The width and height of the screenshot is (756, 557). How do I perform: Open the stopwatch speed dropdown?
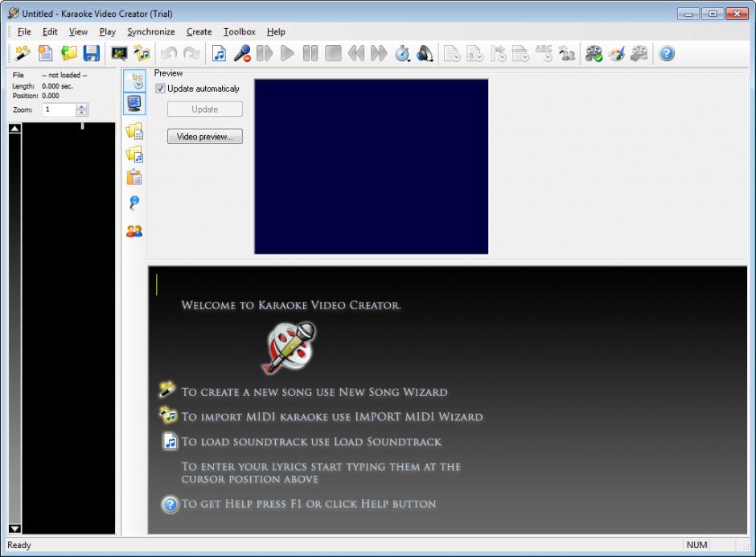[402, 53]
